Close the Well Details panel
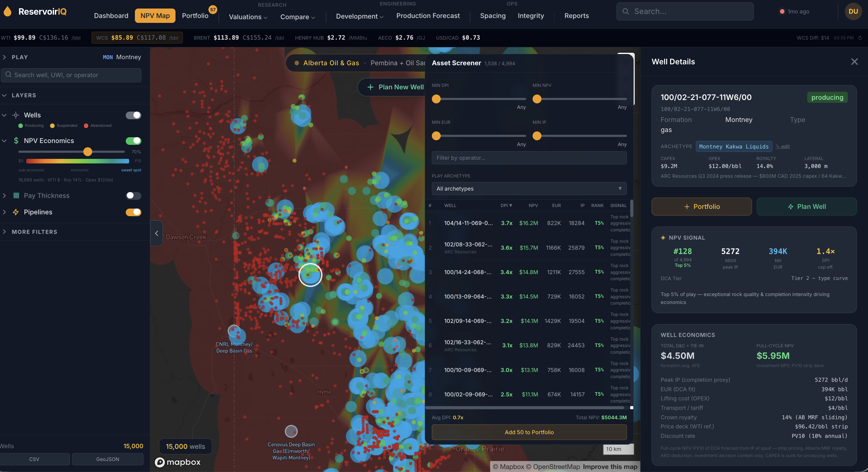The width and height of the screenshot is (868, 472). [854, 62]
